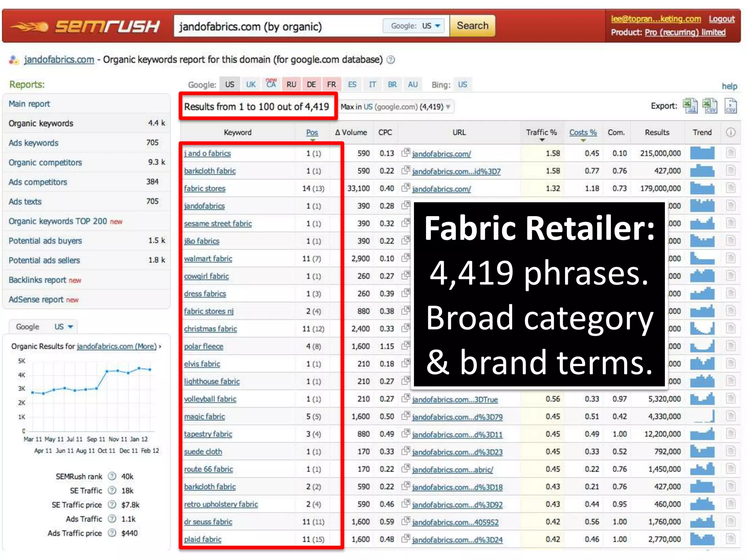This screenshot has width=747, height=560.
Task: Open the account email link lee@topran...keting.com
Action: click(x=656, y=19)
